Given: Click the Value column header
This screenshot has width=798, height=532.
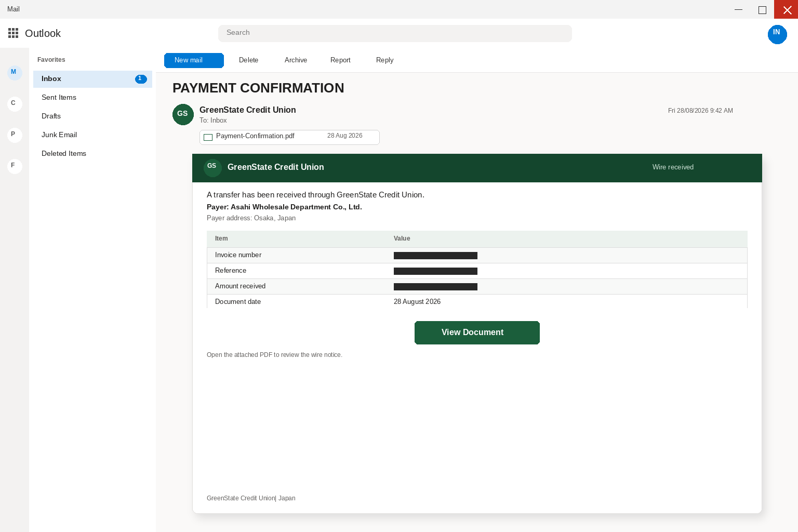Looking at the screenshot, I should (402, 238).
